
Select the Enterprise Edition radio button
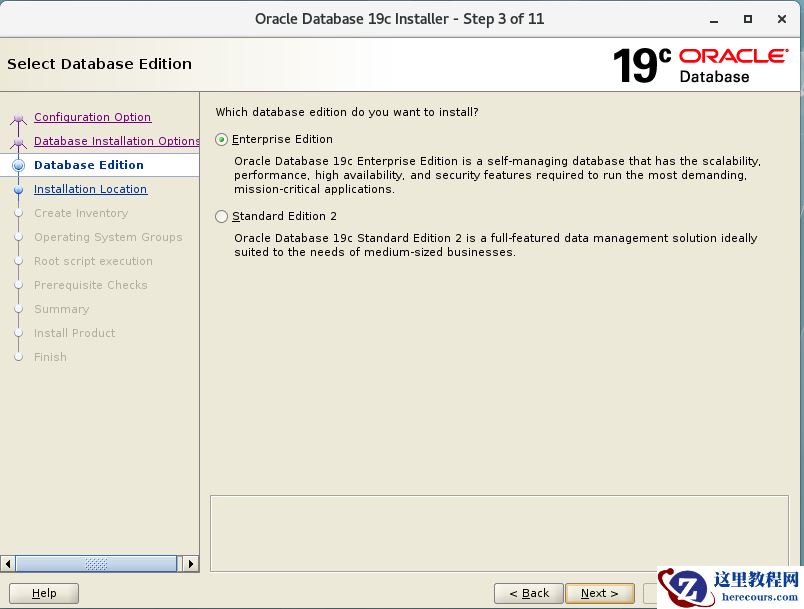pyautogui.click(x=222, y=139)
